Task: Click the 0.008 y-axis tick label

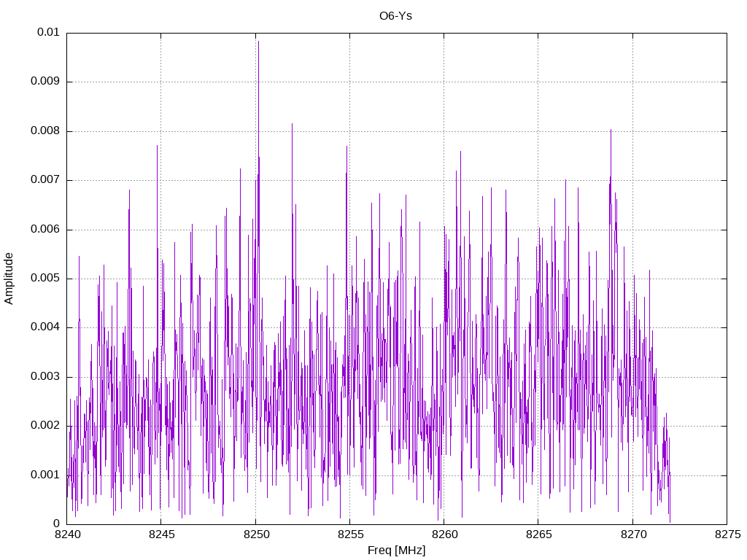Action: point(45,131)
